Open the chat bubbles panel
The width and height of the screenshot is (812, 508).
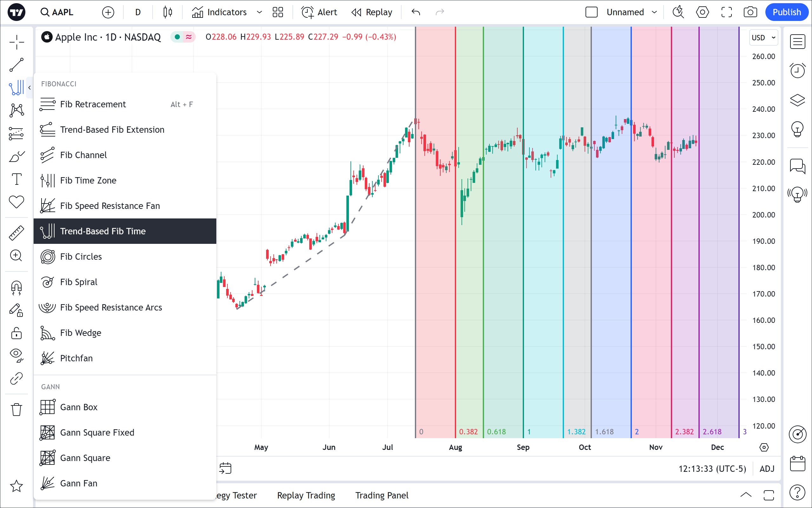[798, 166]
